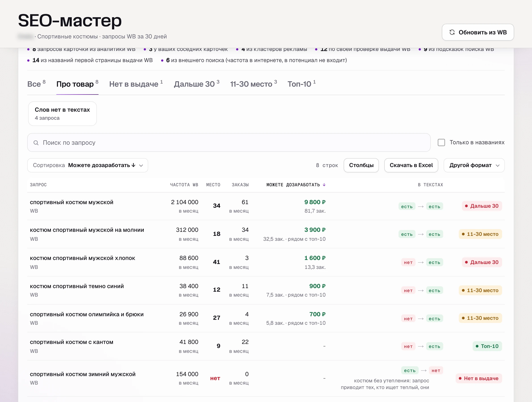Select the Топ-10 tab

pyautogui.click(x=301, y=84)
